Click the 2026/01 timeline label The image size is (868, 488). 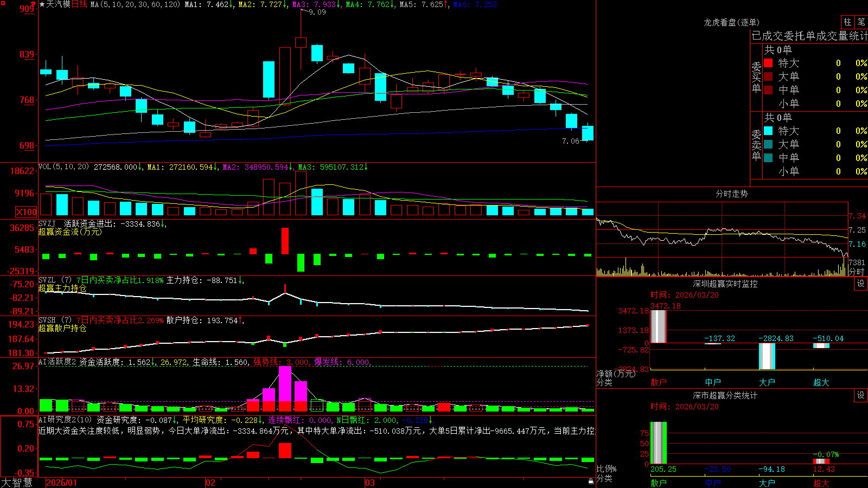[x=61, y=483]
